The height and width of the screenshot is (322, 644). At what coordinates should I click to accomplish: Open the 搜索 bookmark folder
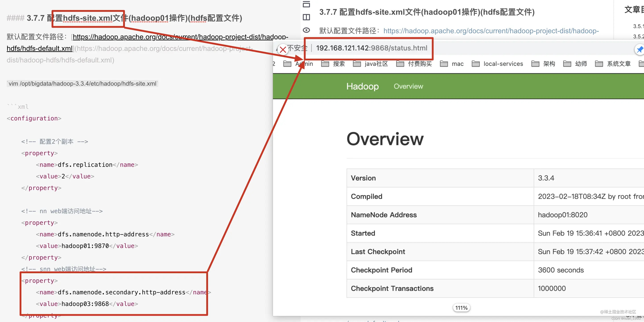coord(333,64)
